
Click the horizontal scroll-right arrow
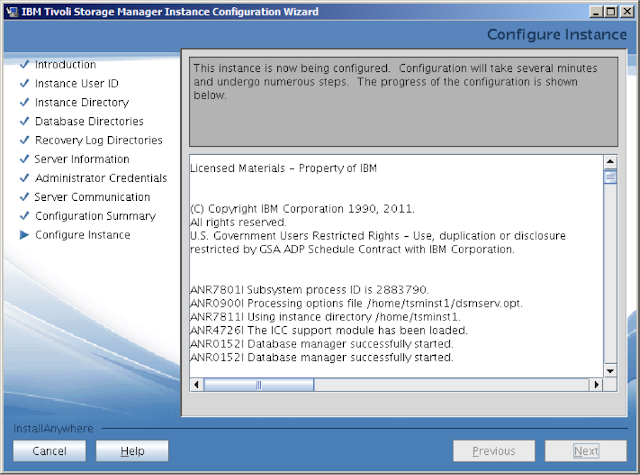click(x=596, y=384)
